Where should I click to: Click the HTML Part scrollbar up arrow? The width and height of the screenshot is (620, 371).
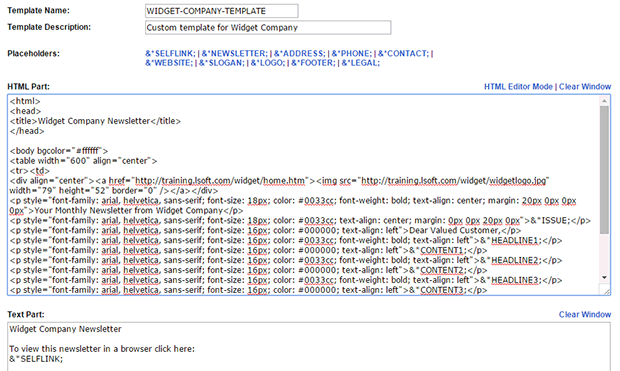coord(604,101)
